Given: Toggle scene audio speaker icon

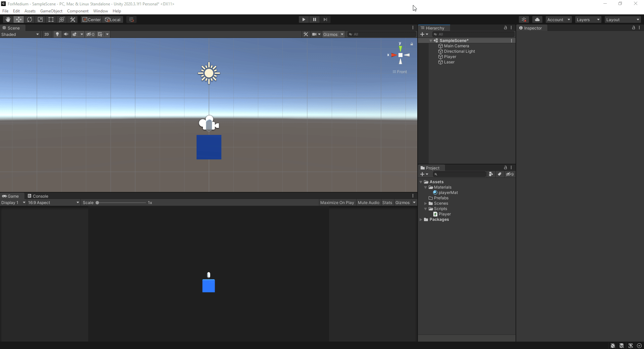Looking at the screenshot, I should point(66,34).
